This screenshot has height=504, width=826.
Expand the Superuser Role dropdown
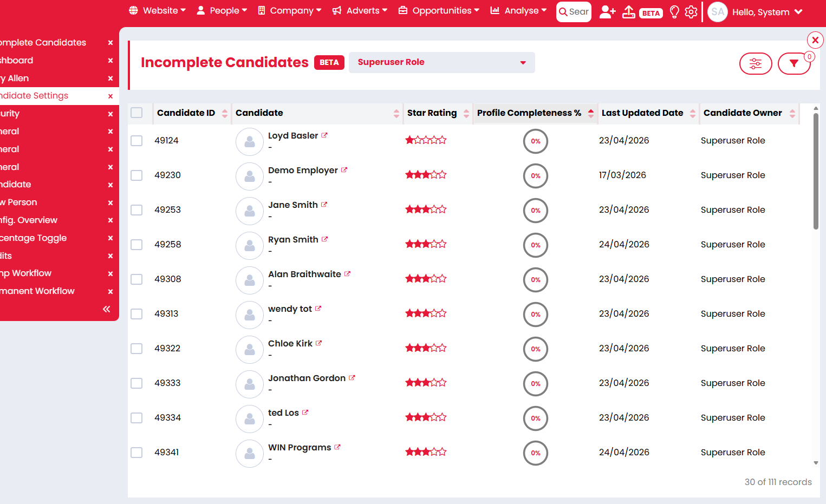tap(442, 62)
